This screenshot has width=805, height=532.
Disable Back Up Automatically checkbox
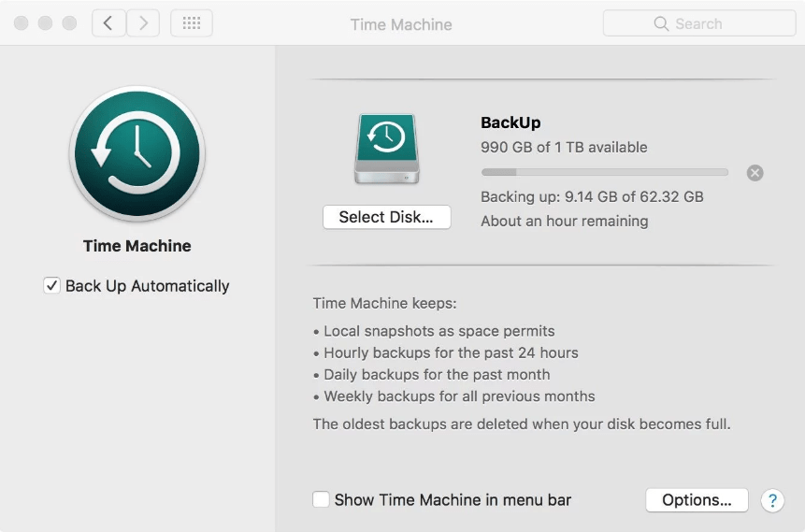coord(51,285)
